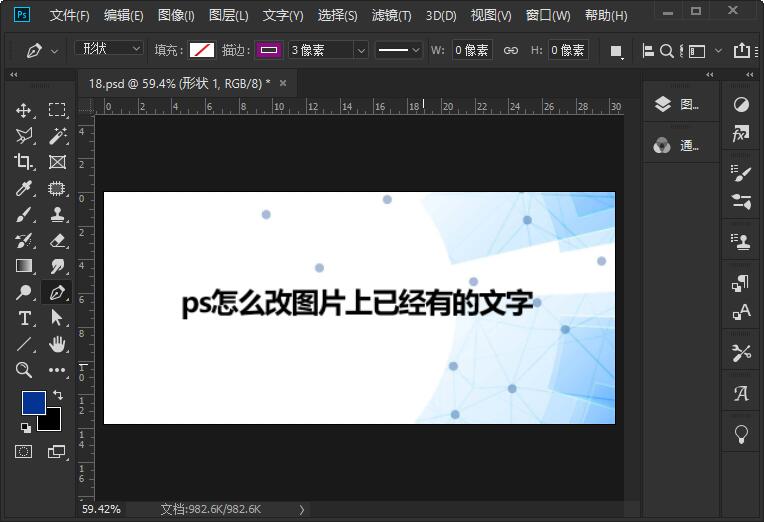This screenshot has width=764, height=522.
Task: Open the Glyphs panel icon
Action: tap(741, 393)
